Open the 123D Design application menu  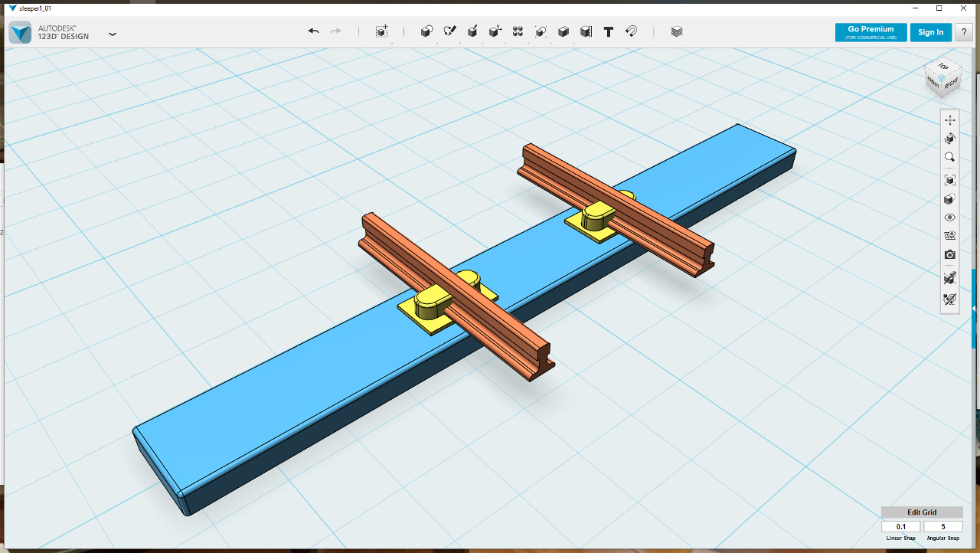113,34
